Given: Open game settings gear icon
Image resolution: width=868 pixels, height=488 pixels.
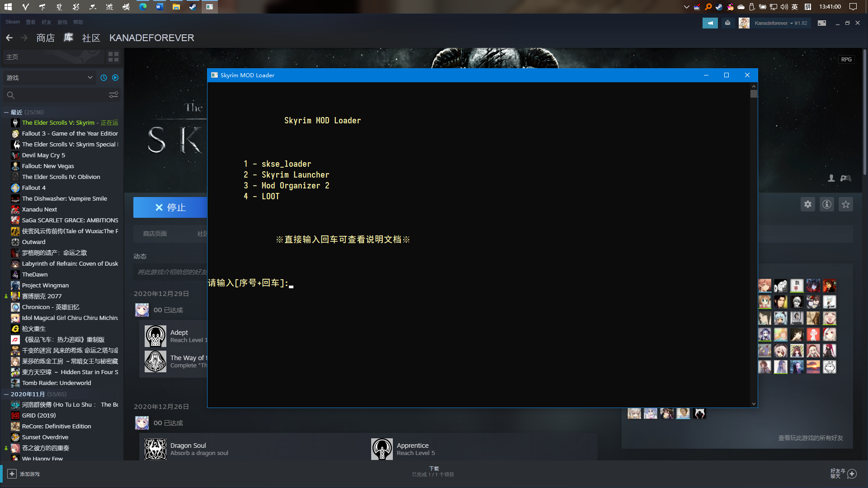Looking at the screenshot, I should coord(808,205).
